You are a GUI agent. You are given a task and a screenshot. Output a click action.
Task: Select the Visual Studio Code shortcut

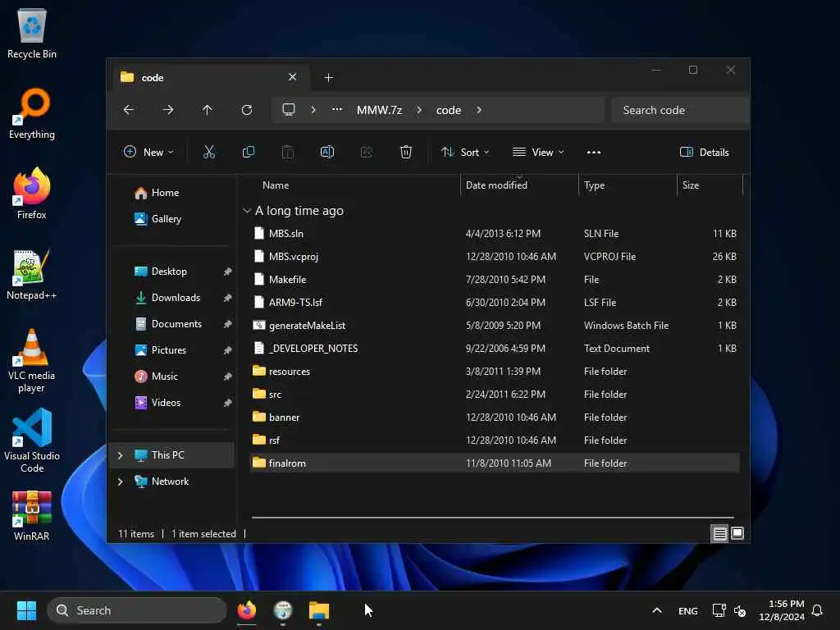click(x=32, y=441)
